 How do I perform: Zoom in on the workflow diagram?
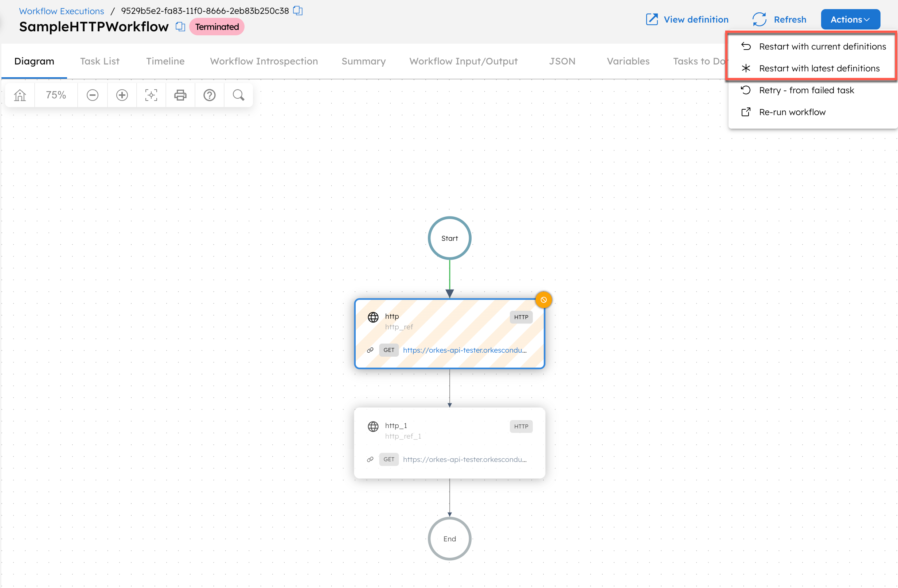tap(121, 95)
